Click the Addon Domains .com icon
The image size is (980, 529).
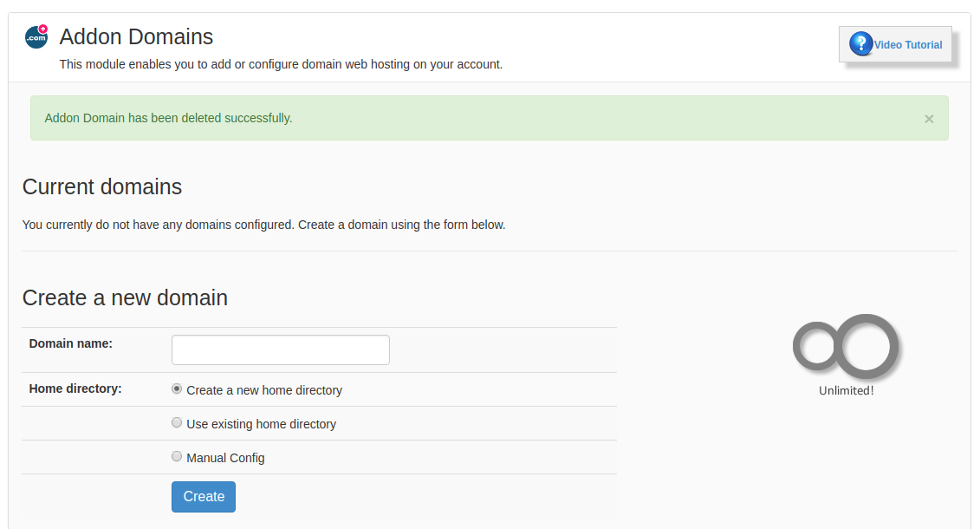[x=36, y=36]
